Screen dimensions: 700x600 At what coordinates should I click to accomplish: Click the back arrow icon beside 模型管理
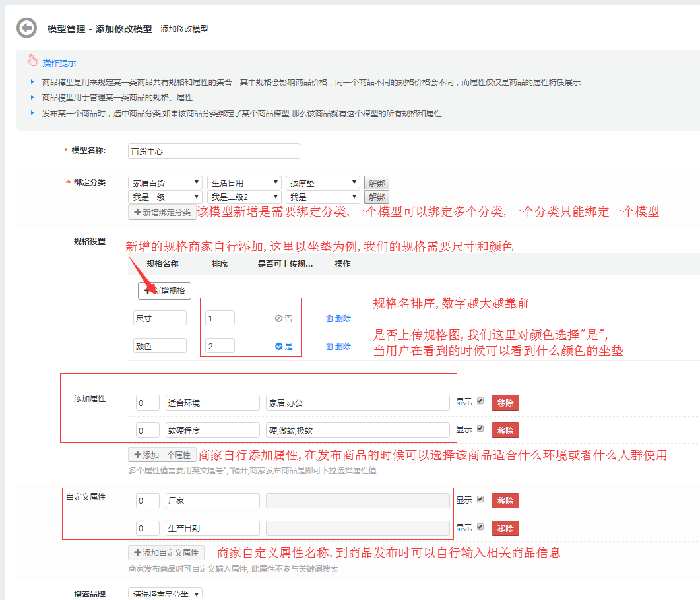[26, 28]
